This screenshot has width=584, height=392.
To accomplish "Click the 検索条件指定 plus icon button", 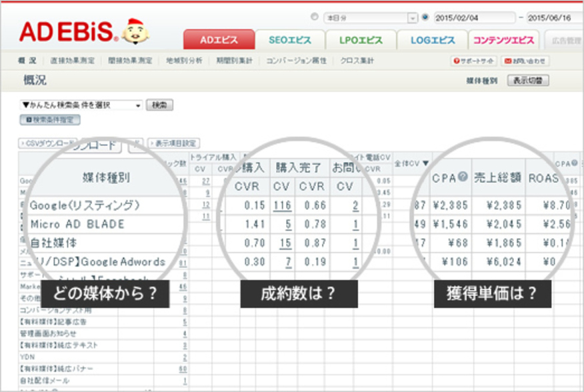I will point(29,120).
